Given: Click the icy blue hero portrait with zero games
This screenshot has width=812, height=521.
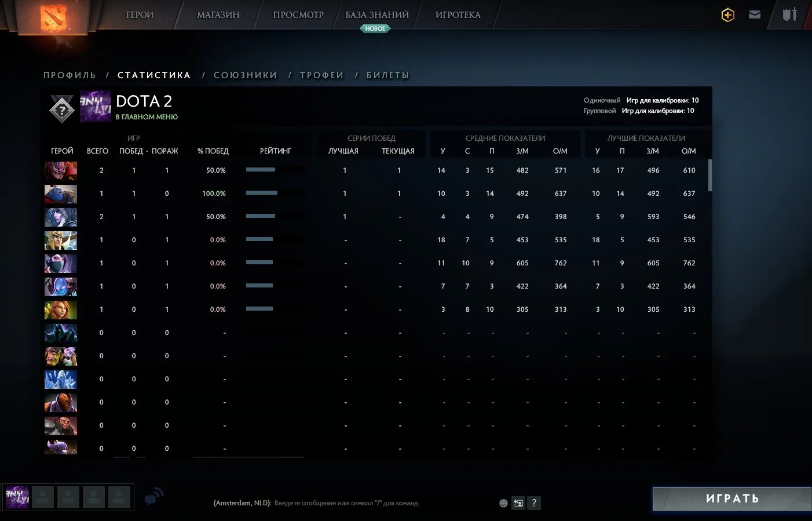Looking at the screenshot, I should pyautogui.click(x=61, y=379).
